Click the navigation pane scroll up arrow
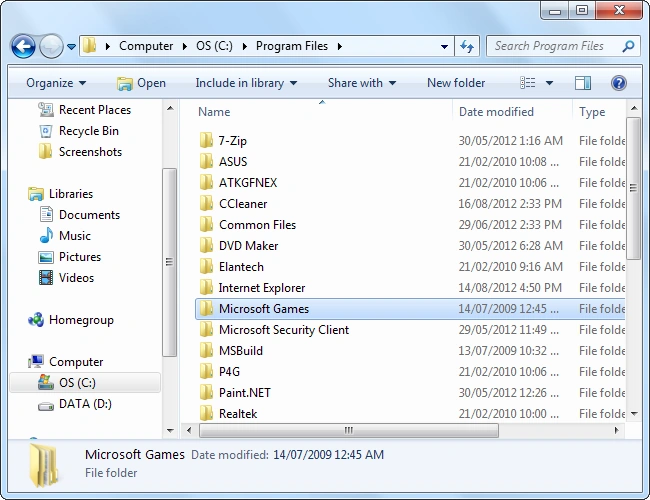The width and height of the screenshot is (650, 500). point(170,109)
